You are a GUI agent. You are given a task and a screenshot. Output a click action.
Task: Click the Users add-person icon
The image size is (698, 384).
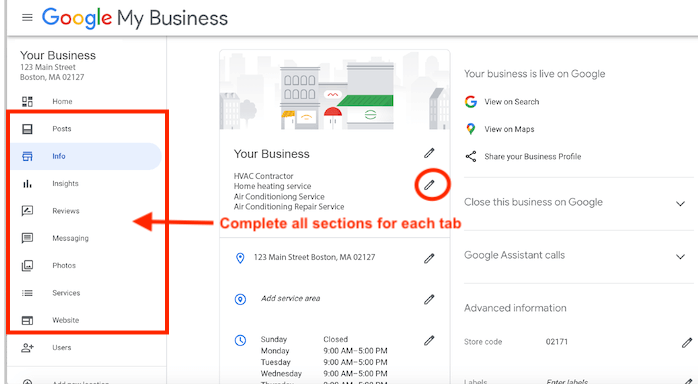[27, 348]
